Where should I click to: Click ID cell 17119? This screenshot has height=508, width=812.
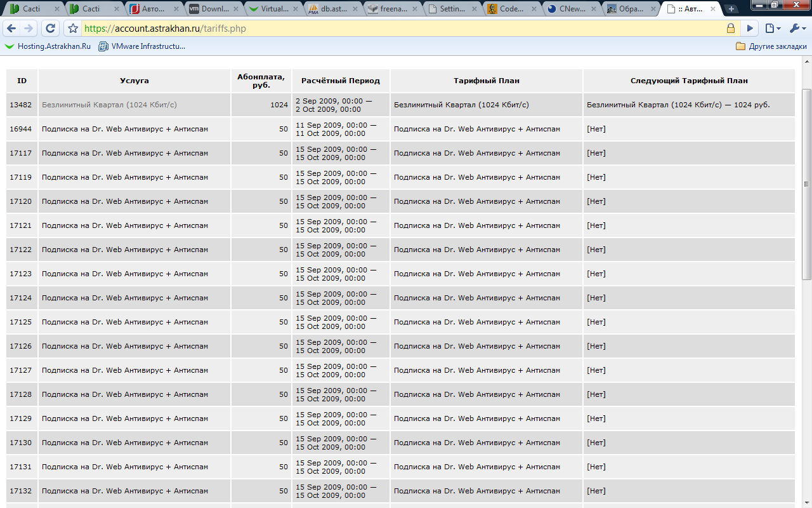[x=22, y=177]
